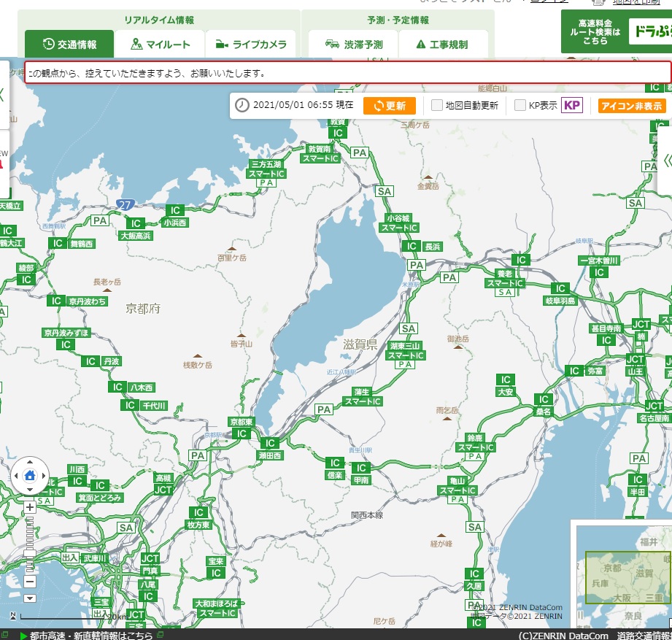
Task: Enable 地図自動更新 checkbox
Action: [437, 106]
